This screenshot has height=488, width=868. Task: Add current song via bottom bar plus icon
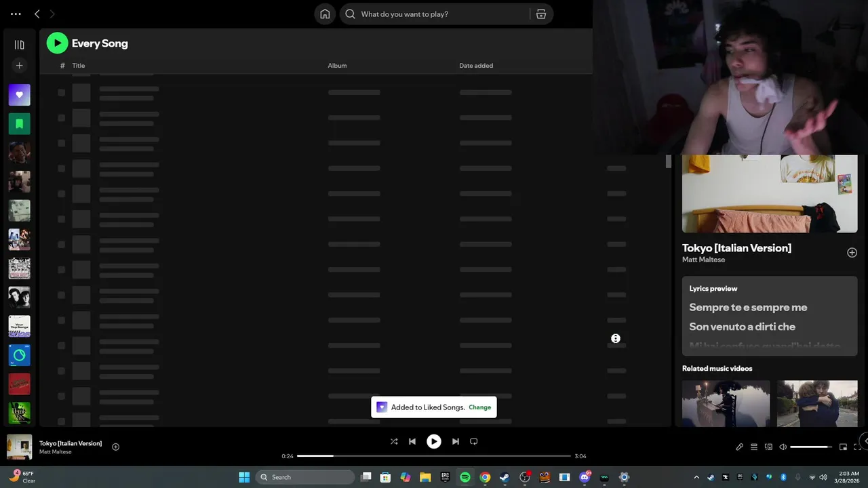(x=115, y=447)
